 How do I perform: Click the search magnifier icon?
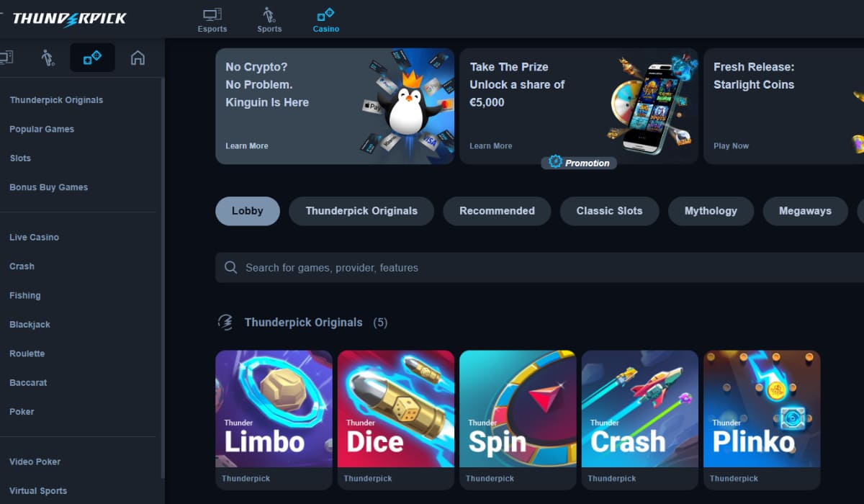tap(231, 267)
